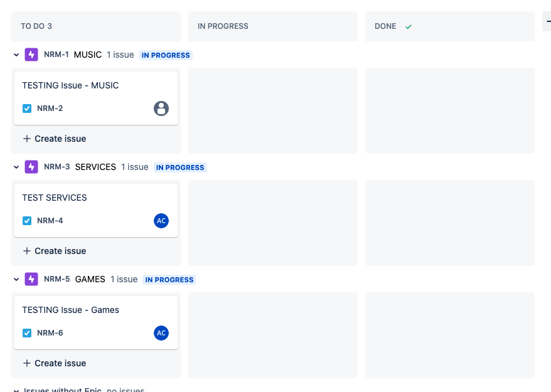551x392 pixels.
Task: Click the MUSIC epic name
Action: 87,55
